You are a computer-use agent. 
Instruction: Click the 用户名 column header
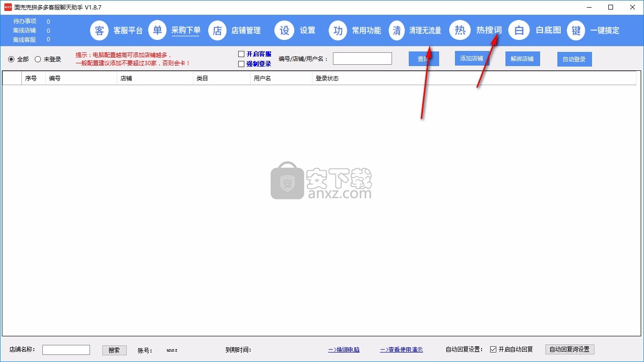point(281,78)
